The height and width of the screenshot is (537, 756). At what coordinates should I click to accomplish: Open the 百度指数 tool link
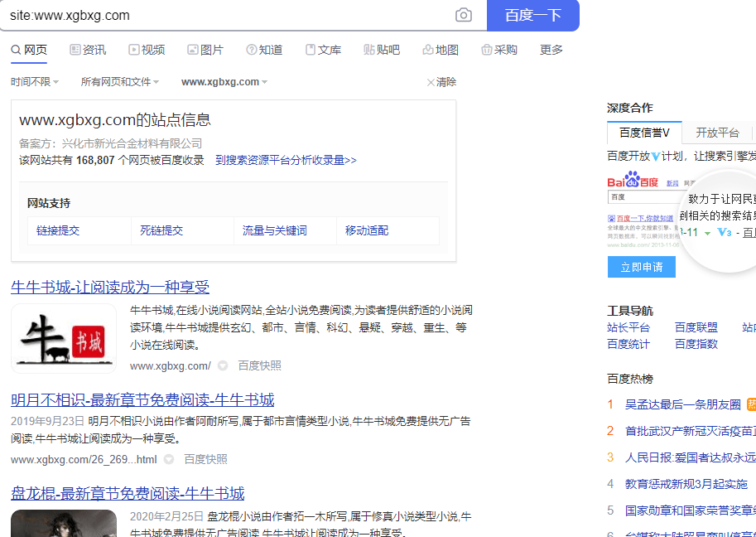pyautogui.click(x=696, y=344)
